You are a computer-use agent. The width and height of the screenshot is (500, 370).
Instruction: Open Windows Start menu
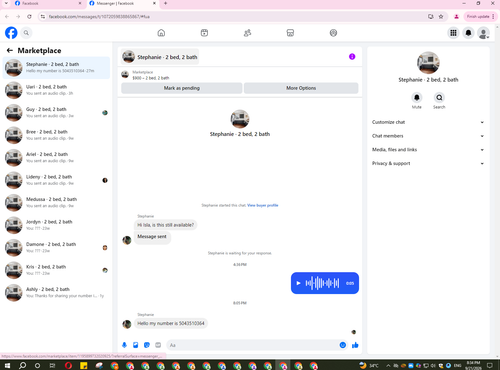pos(7,365)
